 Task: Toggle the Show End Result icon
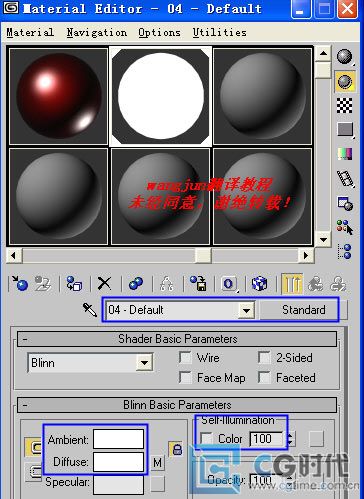click(292, 284)
